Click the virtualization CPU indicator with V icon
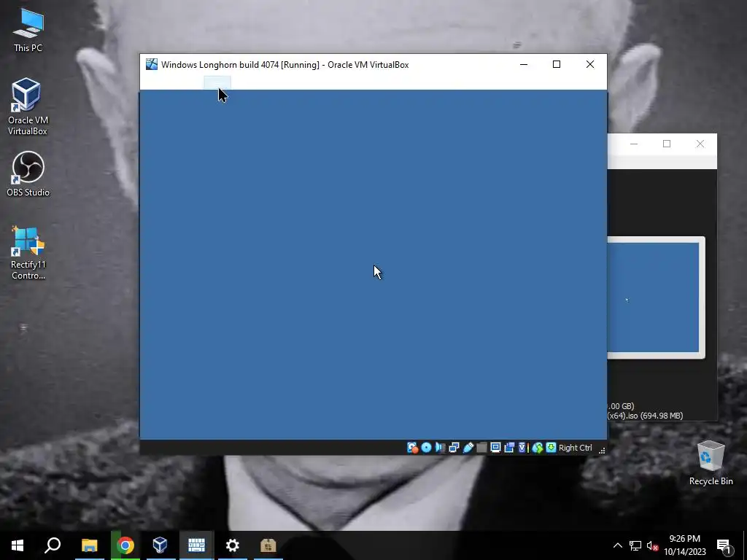This screenshot has height=560, width=747. click(523, 448)
